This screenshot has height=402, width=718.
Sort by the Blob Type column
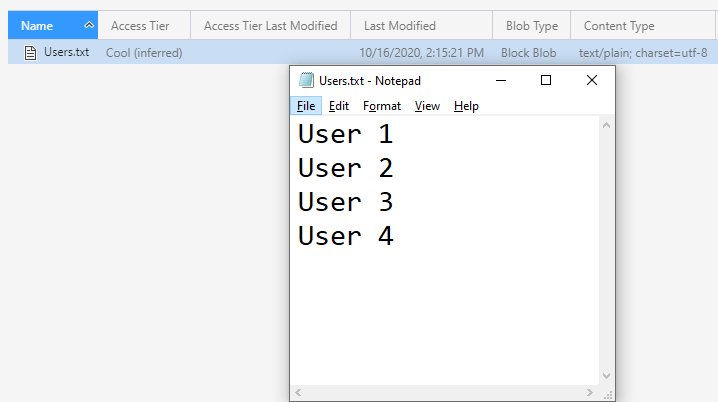tap(532, 26)
